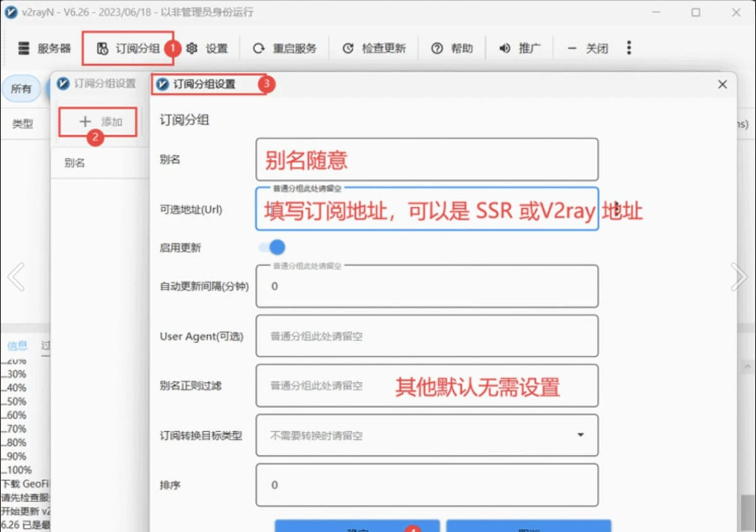Switch to the 信息 info tab
The width and height of the screenshot is (756, 532).
pyautogui.click(x=17, y=346)
